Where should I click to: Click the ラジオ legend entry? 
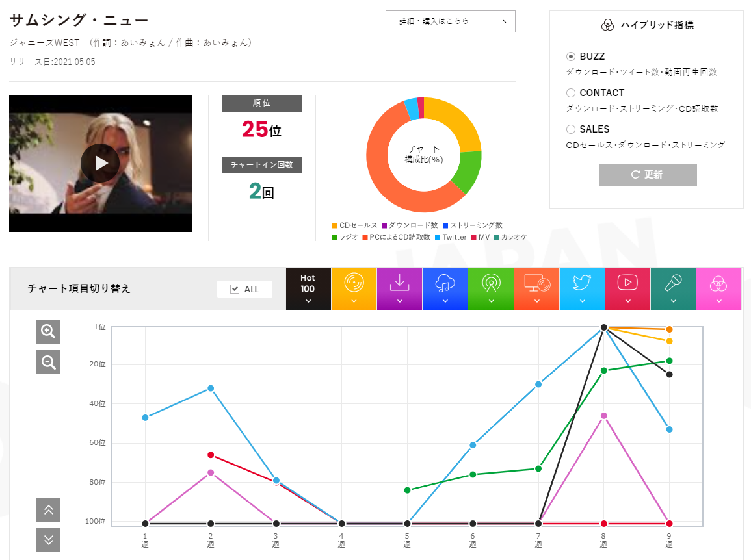tap(345, 237)
